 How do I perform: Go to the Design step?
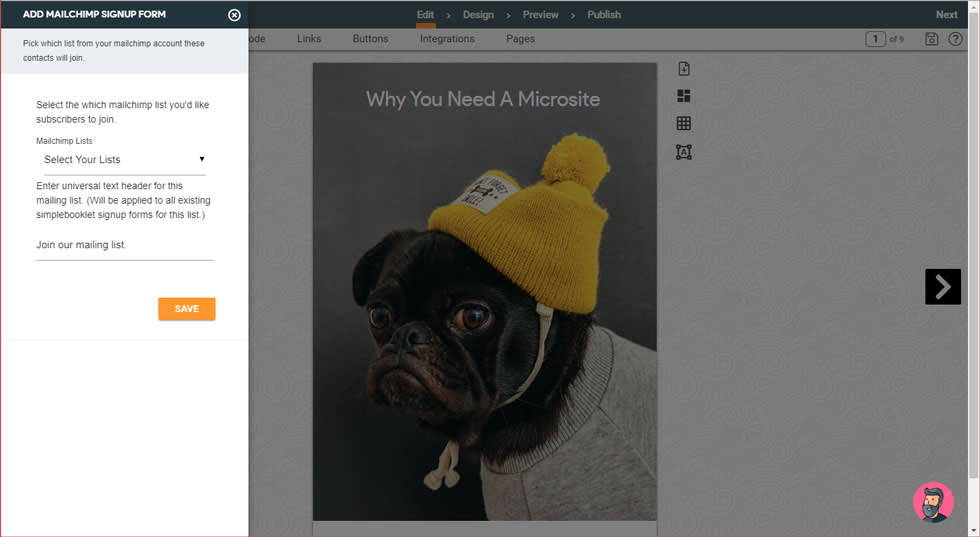(478, 14)
